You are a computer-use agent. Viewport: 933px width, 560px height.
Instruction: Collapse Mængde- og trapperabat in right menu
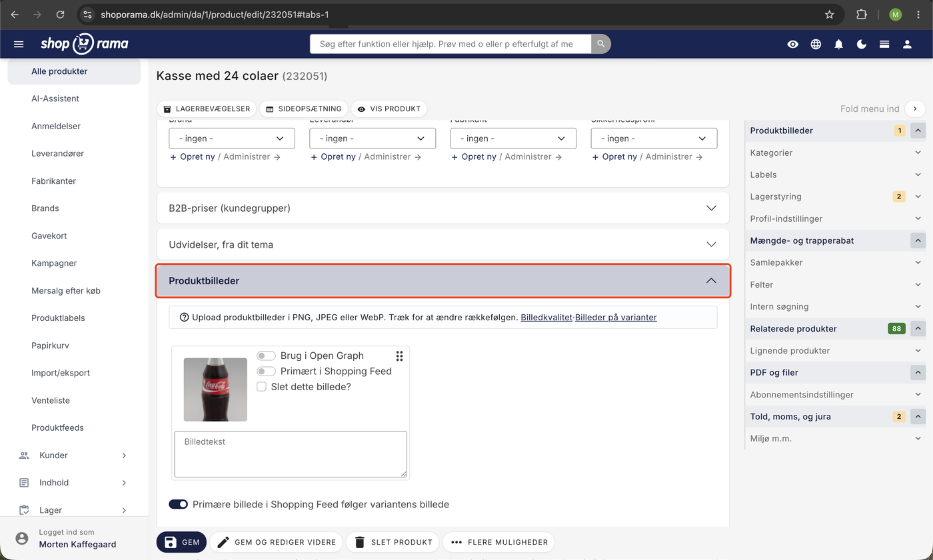point(918,240)
